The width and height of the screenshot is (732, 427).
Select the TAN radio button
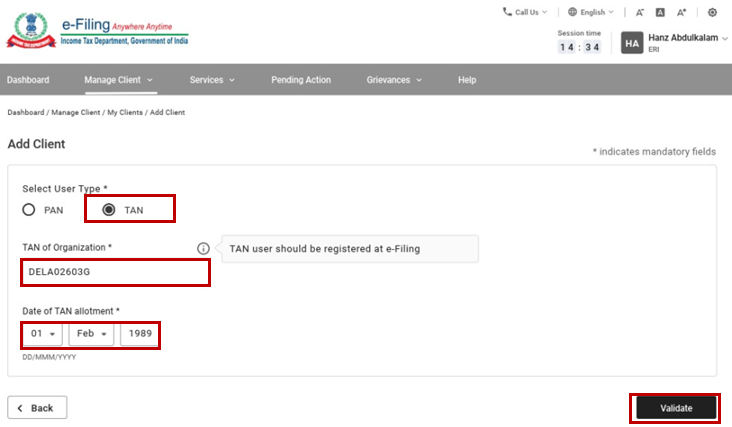[x=109, y=210]
